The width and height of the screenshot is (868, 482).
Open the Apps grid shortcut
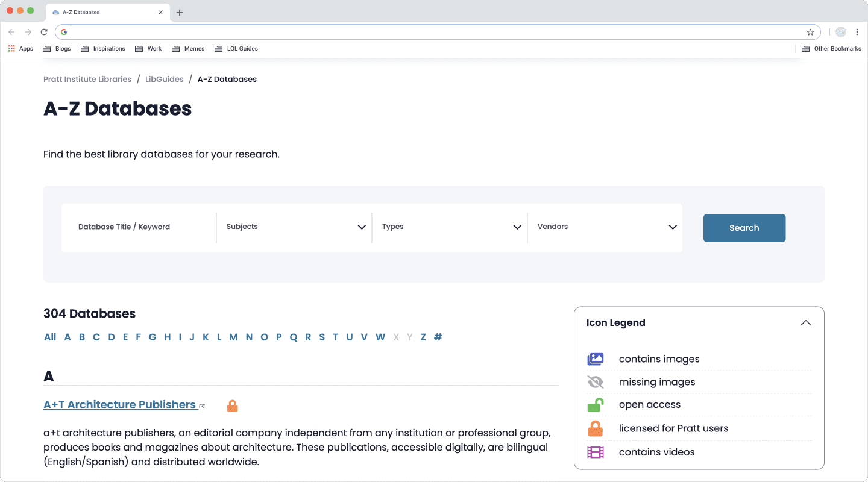tap(20, 49)
